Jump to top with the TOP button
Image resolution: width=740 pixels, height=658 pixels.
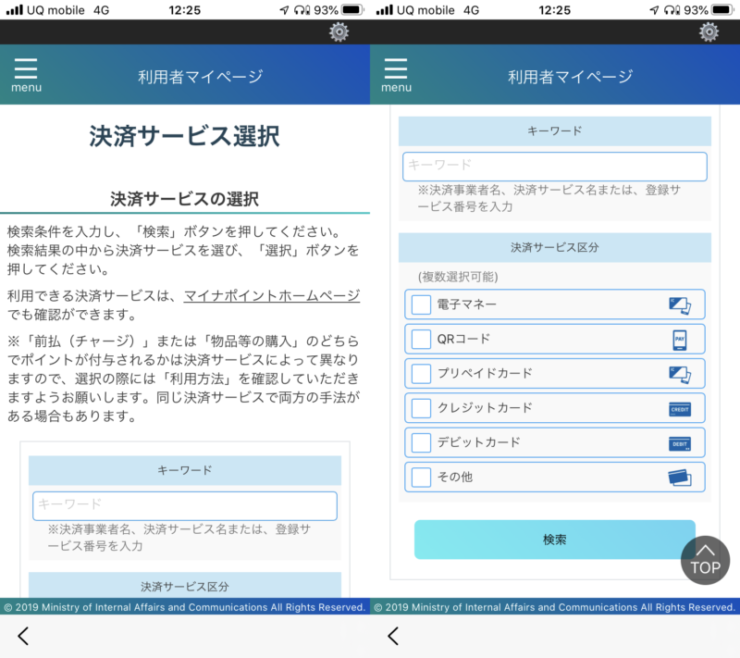(705, 560)
